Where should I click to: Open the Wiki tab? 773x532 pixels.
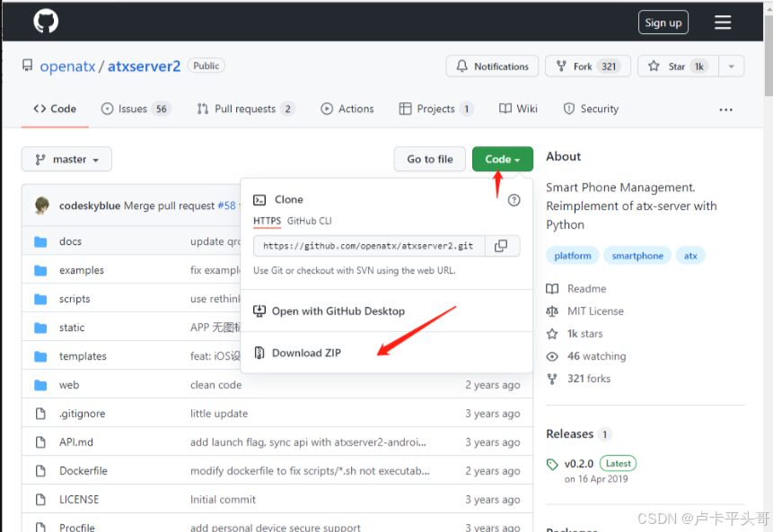[x=518, y=109]
